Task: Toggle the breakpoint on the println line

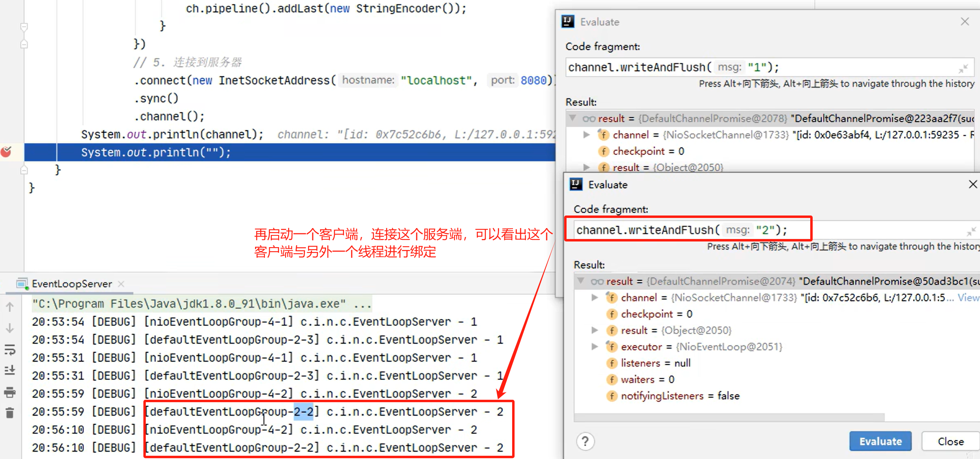Action: pyautogui.click(x=6, y=152)
